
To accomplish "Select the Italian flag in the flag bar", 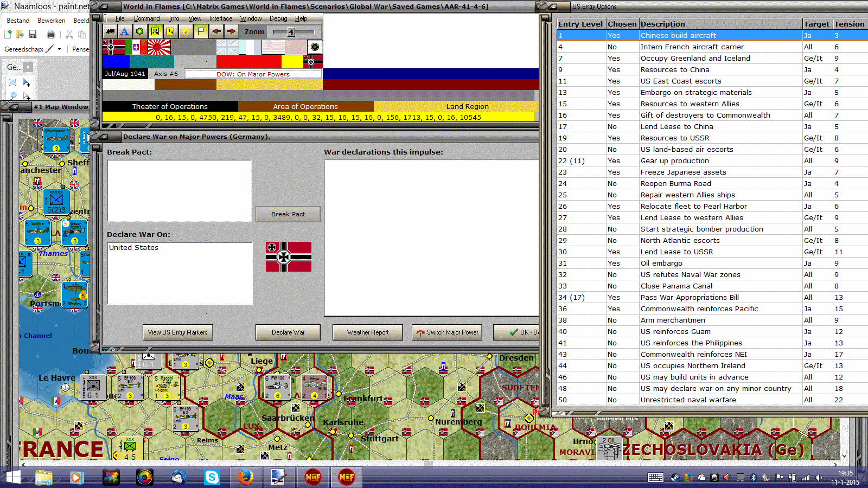I will [x=136, y=47].
